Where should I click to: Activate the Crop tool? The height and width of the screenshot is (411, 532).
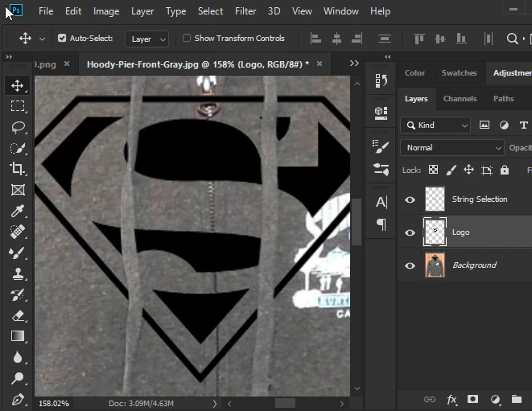click(x=17, y=169)
